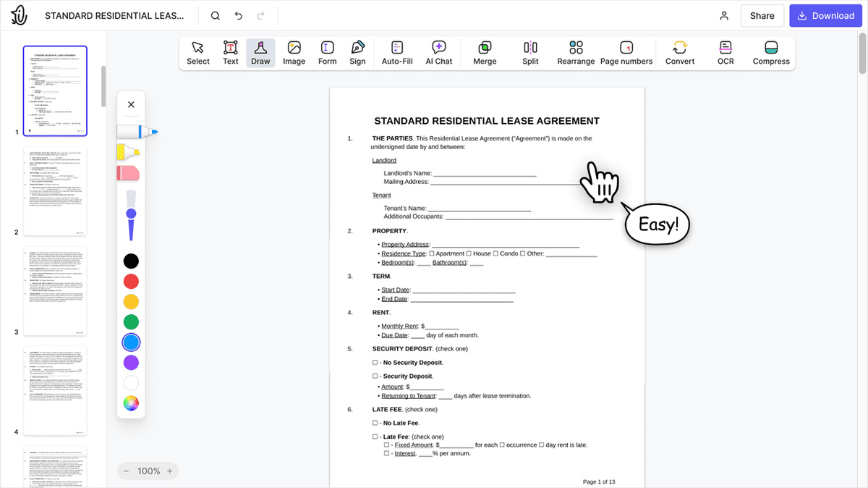Pick the green color swatch
The height and width of the screenshot is (488, 868).
tap(131, 322)
